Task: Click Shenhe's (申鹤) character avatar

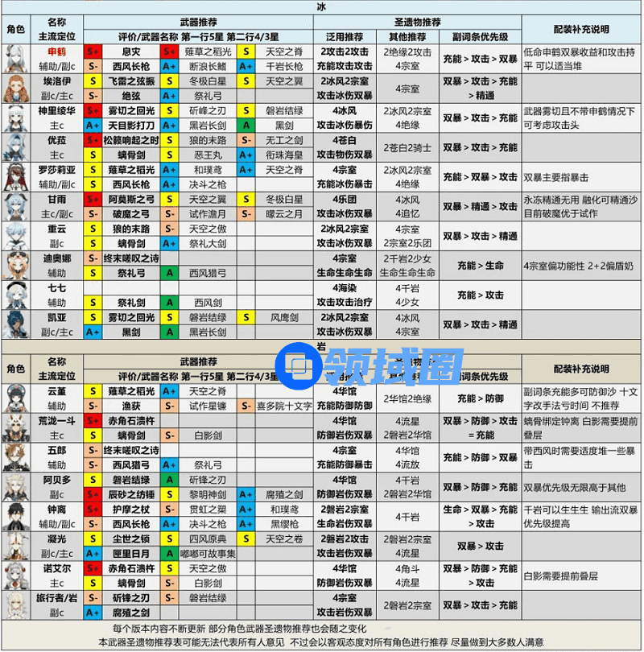Action: click(x=17, y=59)
